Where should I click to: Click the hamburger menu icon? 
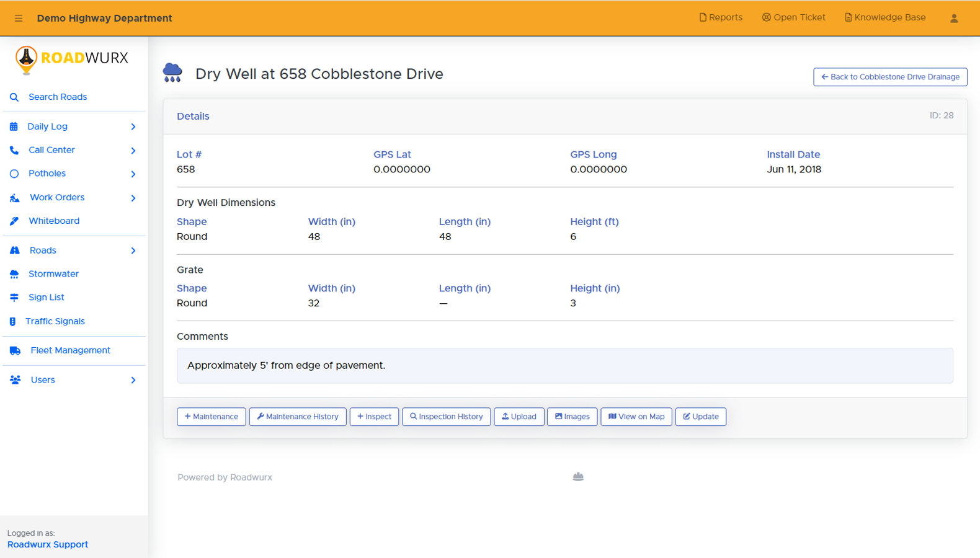pos(19,19)
